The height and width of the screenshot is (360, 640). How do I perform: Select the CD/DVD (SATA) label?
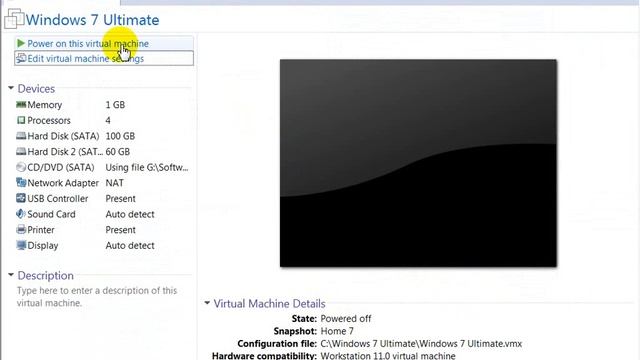pyautogui.click(x=61, y=167)
